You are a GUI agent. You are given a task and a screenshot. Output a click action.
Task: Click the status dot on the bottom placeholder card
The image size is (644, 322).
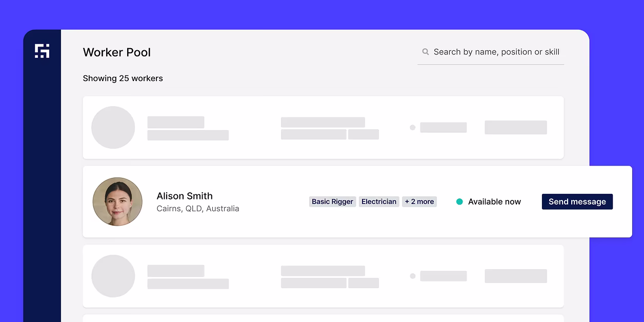[x=413, y=276]
